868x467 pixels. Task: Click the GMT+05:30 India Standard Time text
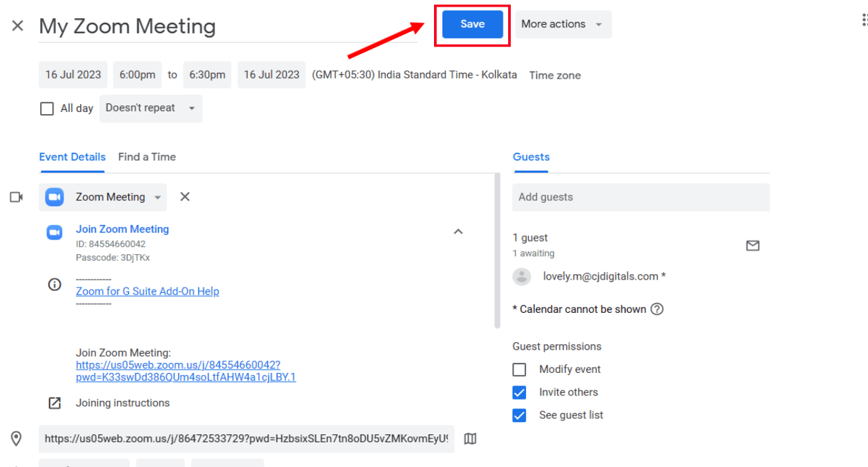(x=415, y=75)
